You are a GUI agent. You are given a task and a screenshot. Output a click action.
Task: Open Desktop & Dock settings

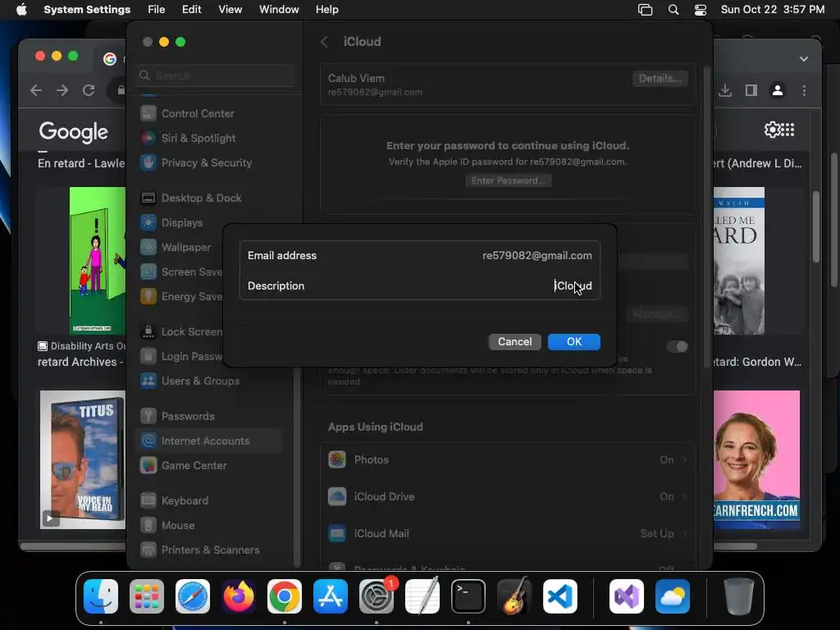pos(201,199)
